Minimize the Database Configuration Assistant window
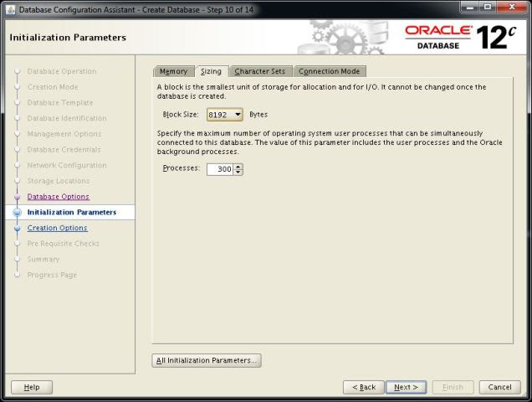This screenshot has height=402, width=532. [x=471, y=8]
